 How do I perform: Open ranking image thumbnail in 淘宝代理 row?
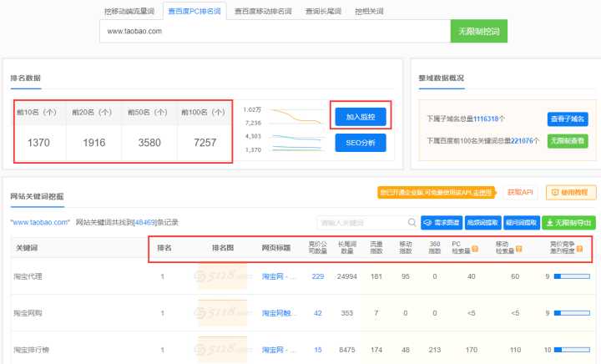pyautogui.click(x=222, y=276)
